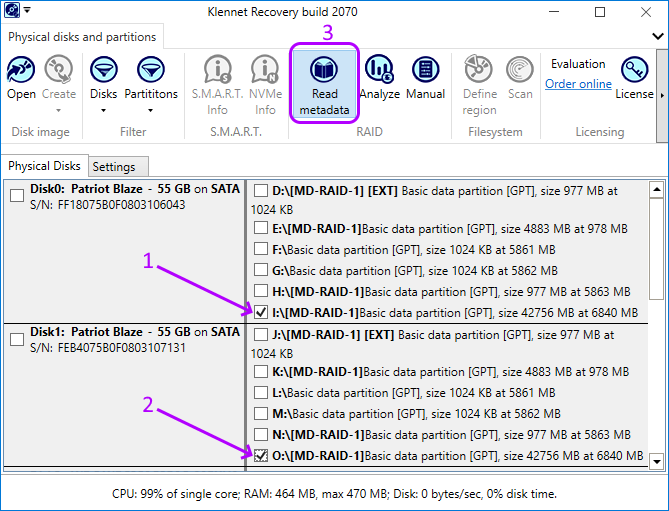Check the Disk1 Patriot Blaze checkbox
The width and height of the screenshot is (669, 511).
click(17, 340)
